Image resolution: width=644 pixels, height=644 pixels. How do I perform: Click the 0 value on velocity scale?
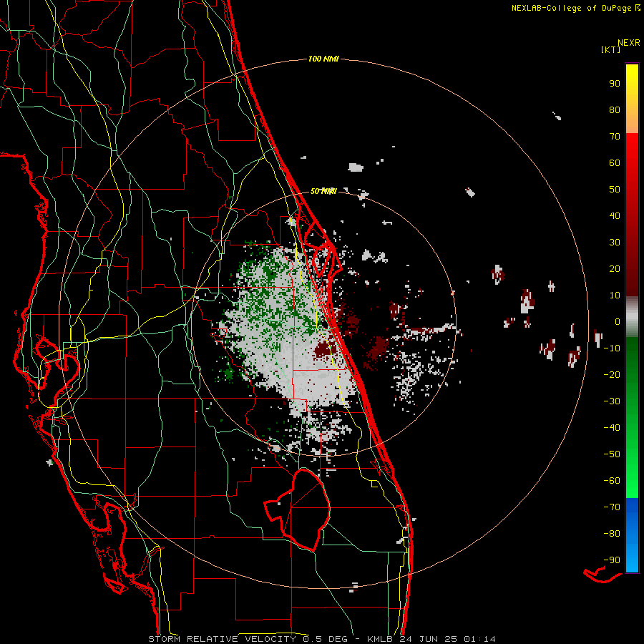click(x=618, y=322)
